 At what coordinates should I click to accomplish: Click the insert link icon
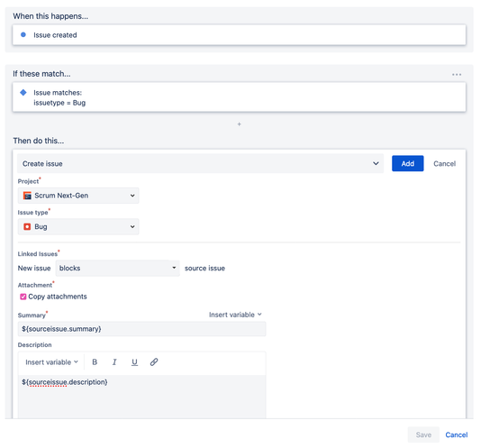[154, 362]
